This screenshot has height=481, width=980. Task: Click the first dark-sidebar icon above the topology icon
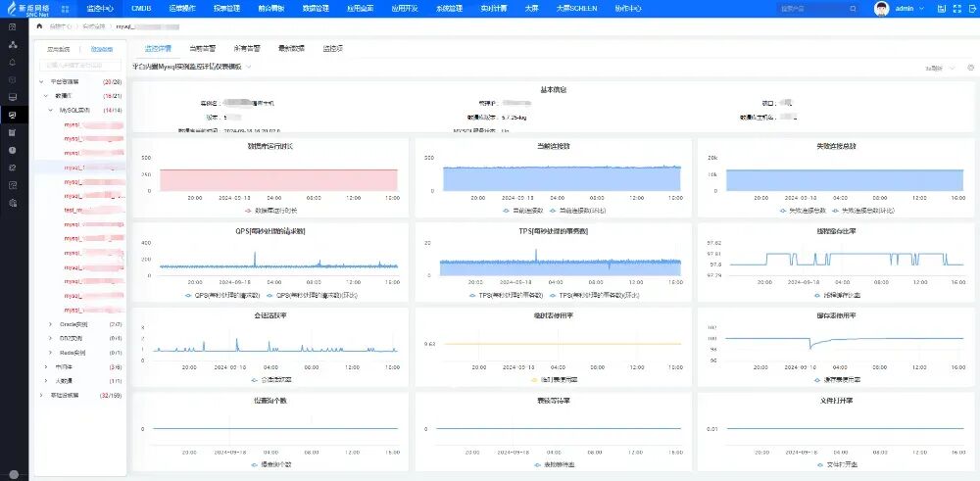pos(13,26)
